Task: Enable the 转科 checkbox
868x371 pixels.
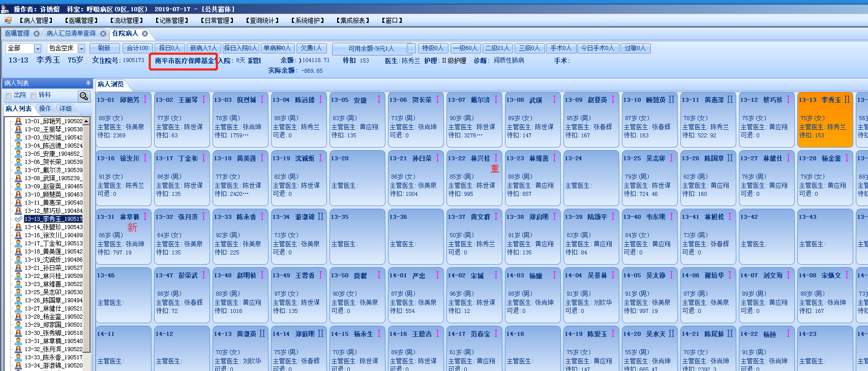Action: 33,95
